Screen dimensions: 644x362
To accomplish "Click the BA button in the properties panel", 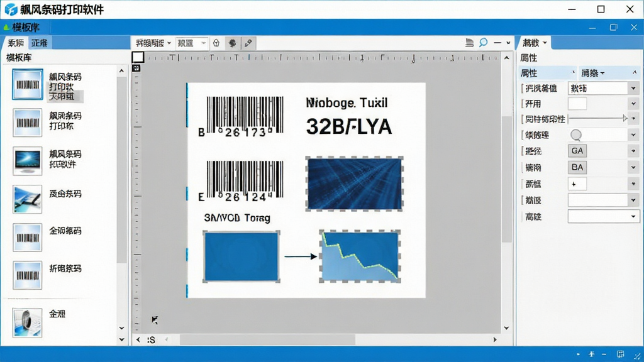I will tap(577, 167).
